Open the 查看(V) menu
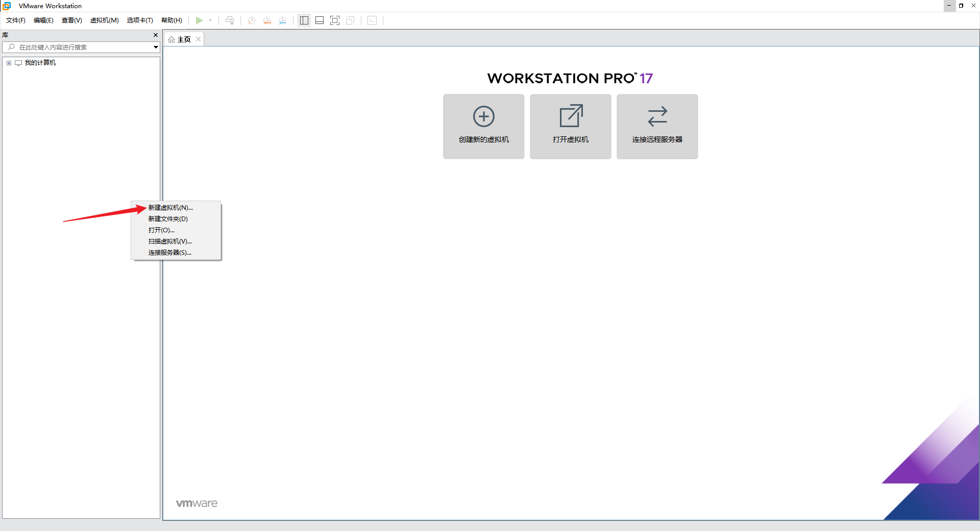980x531 pixels. [72, 20]
